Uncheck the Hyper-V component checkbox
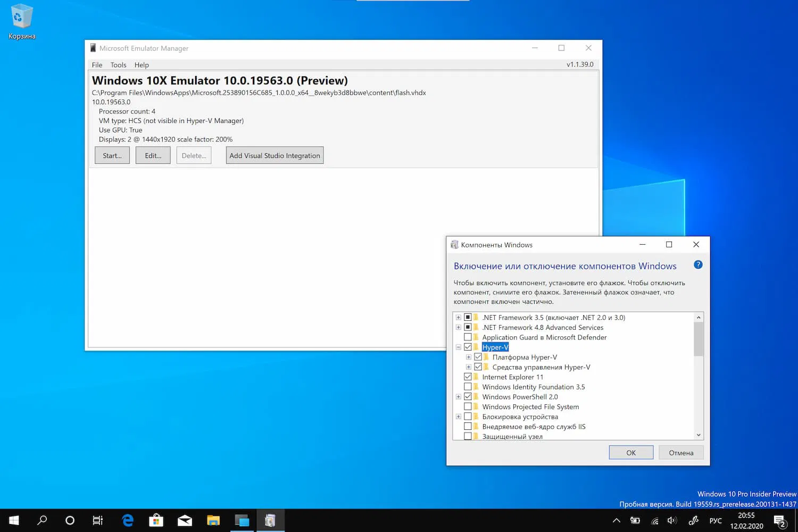This screenshot has width=798, height=532. 468,347
